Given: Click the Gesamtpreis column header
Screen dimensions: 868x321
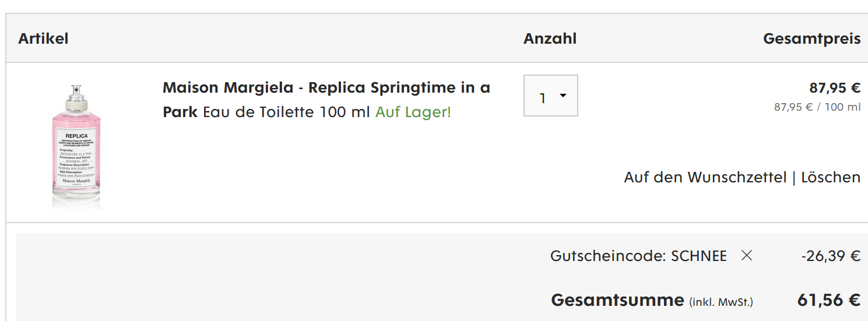Looking at the screenshot, I should click(x=811, y=38).
